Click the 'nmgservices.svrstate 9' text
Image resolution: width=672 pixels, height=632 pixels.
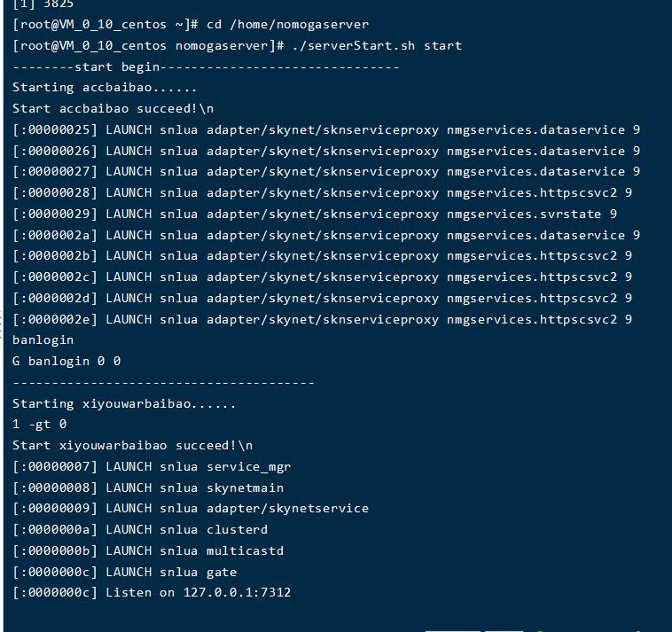click(532, 214)
